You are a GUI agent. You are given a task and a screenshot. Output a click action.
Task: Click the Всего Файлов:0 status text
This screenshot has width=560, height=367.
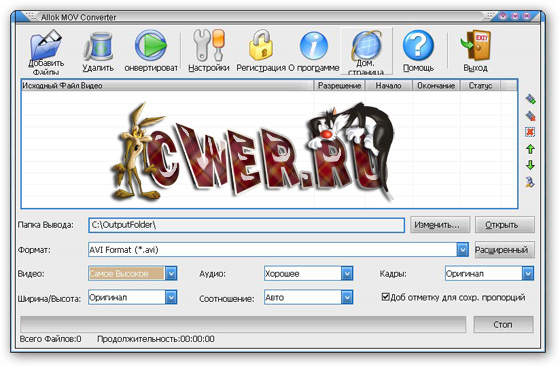click(x=51, y=339)
